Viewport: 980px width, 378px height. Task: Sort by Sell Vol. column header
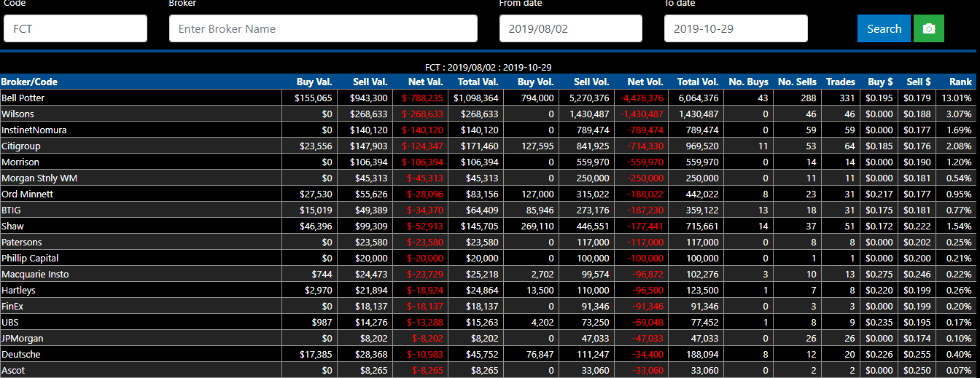[x=591, y=82]
